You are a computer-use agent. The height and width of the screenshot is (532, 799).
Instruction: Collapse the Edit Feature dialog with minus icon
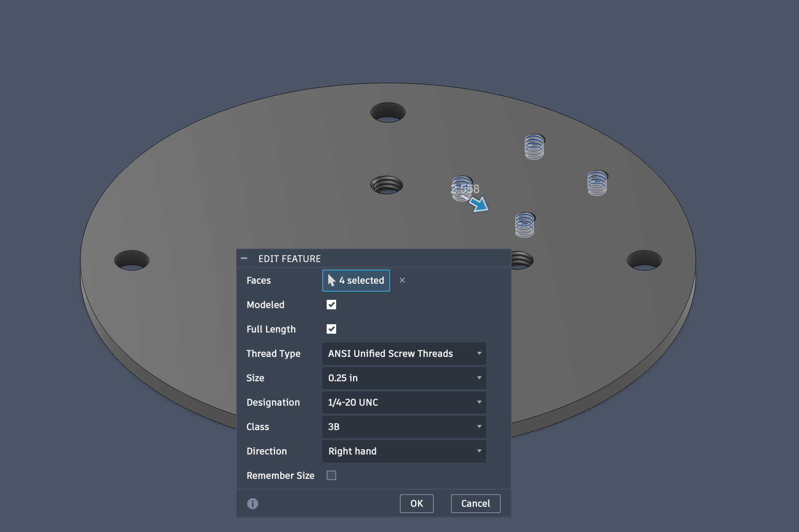click(244, 259)
